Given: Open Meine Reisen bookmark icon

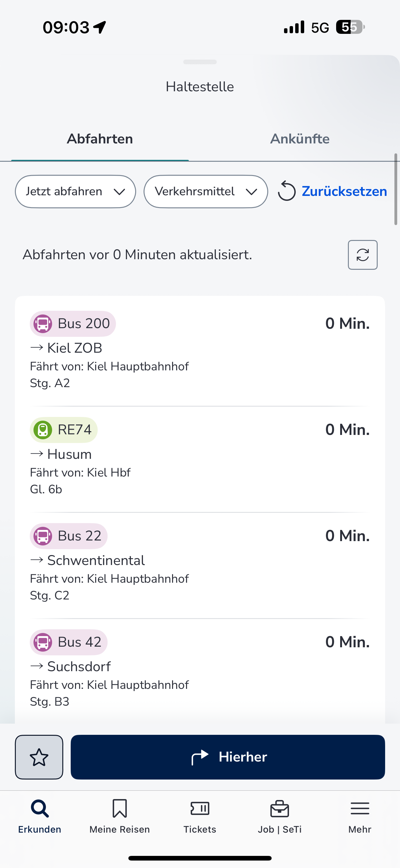Looking at the screenshot, I should [119, 809].
